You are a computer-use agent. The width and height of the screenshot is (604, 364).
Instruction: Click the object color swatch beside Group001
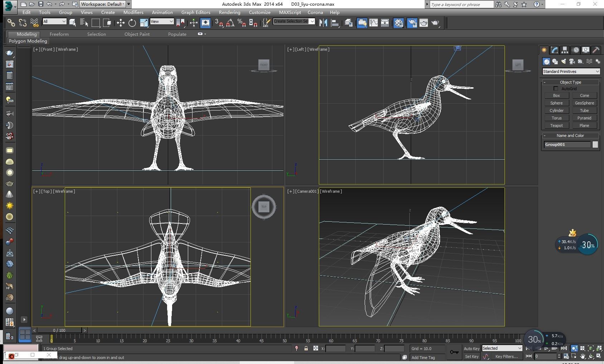coord(595,144)
